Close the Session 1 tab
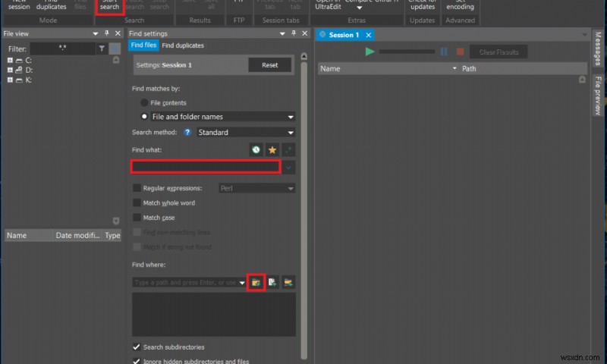The image size is (607, 364). (x=369, y=35)
